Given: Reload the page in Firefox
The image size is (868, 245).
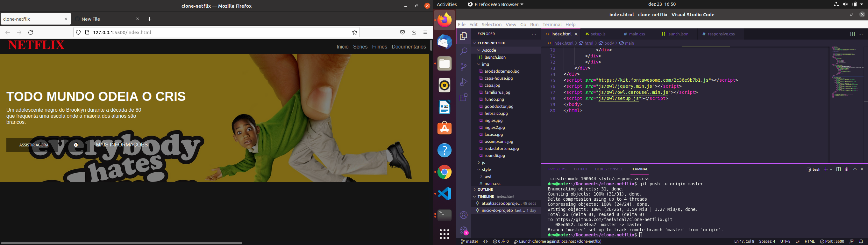Looking at the screenshot, I should pos(31,33).
